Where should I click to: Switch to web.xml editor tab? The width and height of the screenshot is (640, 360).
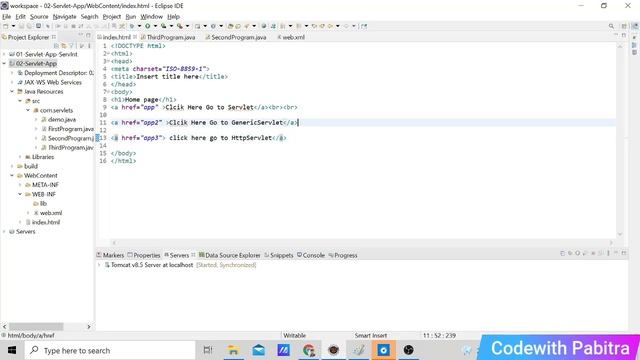(x=293, y=37)
